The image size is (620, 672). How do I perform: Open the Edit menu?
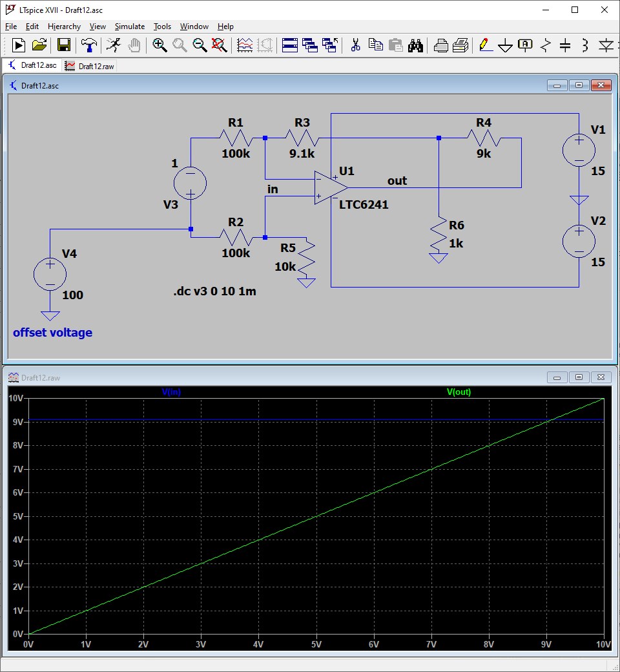click(x=32, y=26)
